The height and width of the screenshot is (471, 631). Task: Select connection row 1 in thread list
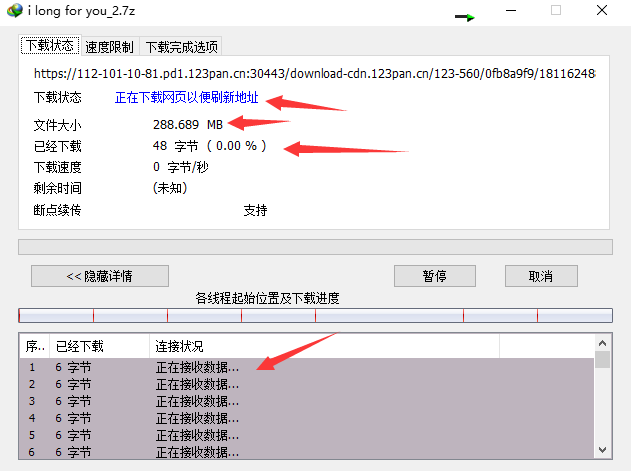307,367
